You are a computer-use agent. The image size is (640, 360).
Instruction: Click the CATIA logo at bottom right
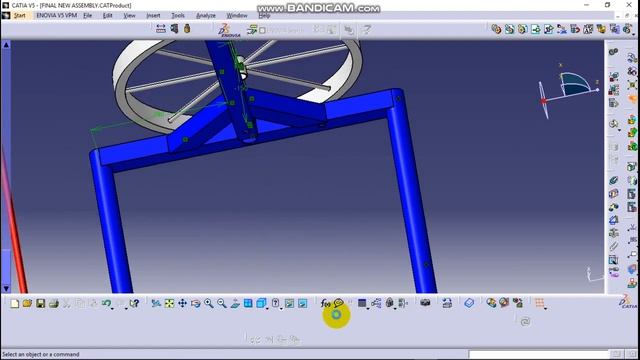(628, 301)
